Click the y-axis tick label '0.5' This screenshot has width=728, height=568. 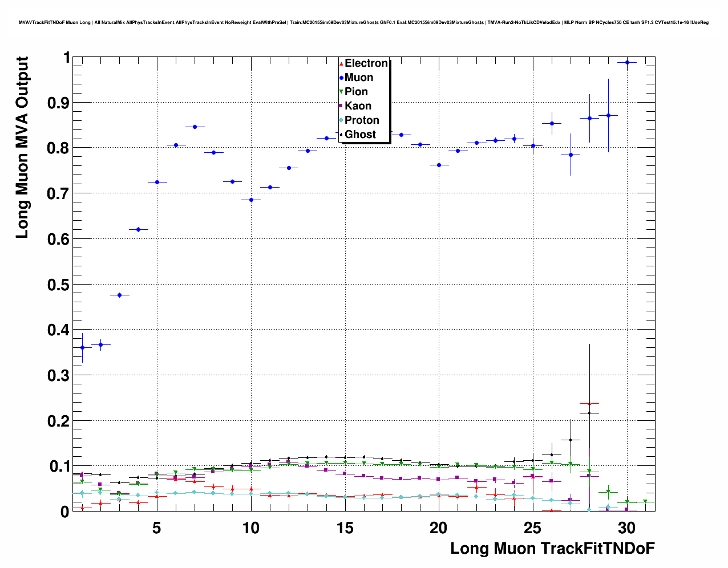(x=58, y=285)
